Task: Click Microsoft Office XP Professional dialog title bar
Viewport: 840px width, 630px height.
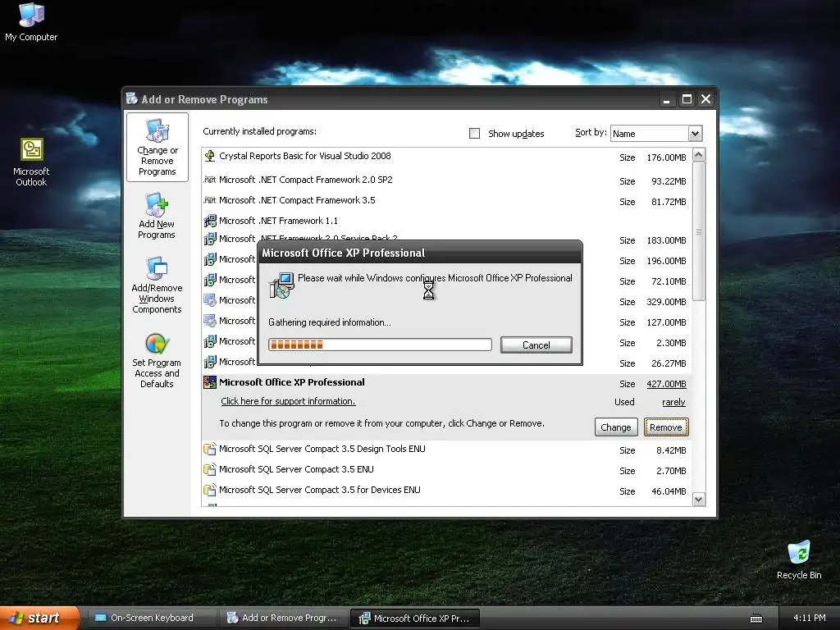Action: 420,253
